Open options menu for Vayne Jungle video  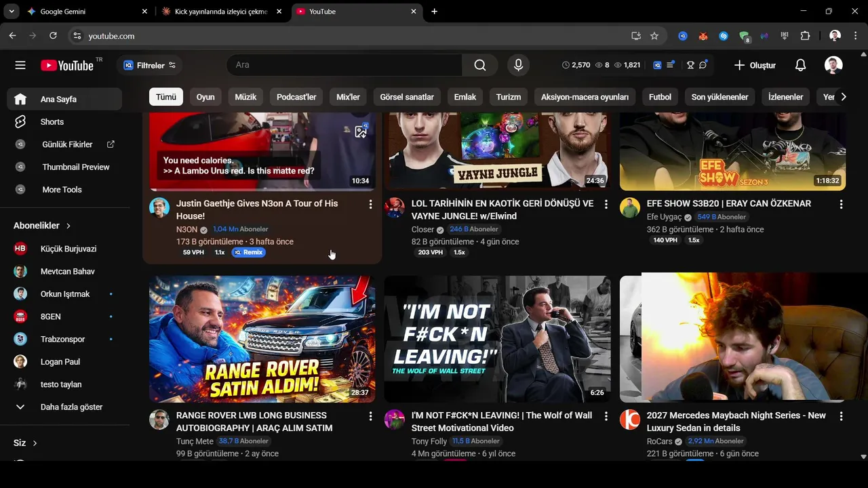pos(606,204)
